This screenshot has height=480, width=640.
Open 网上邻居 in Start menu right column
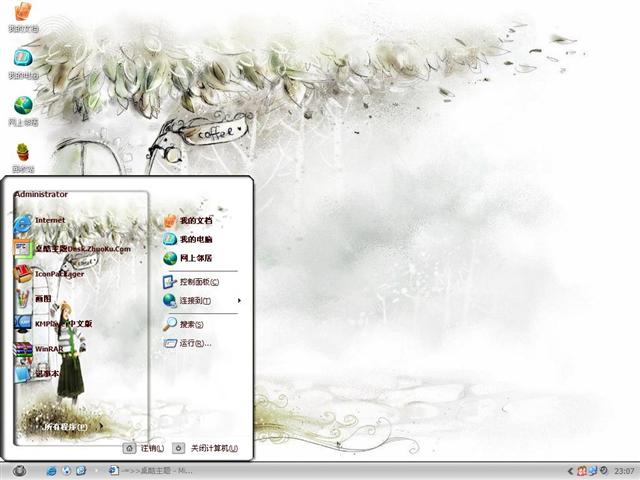click(x=188, y=258)
